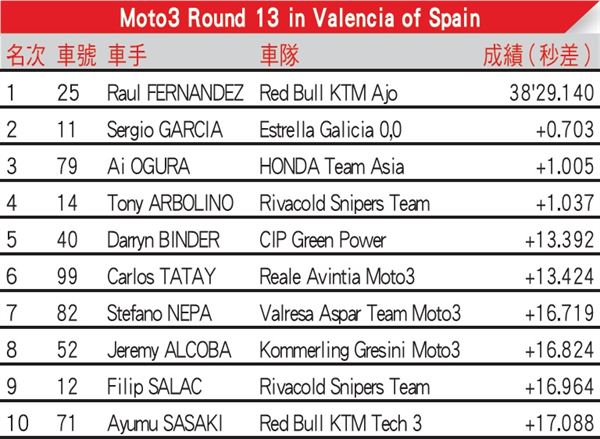Click Darryn BINDER in the rider column
600x439 pixels.
163,240
